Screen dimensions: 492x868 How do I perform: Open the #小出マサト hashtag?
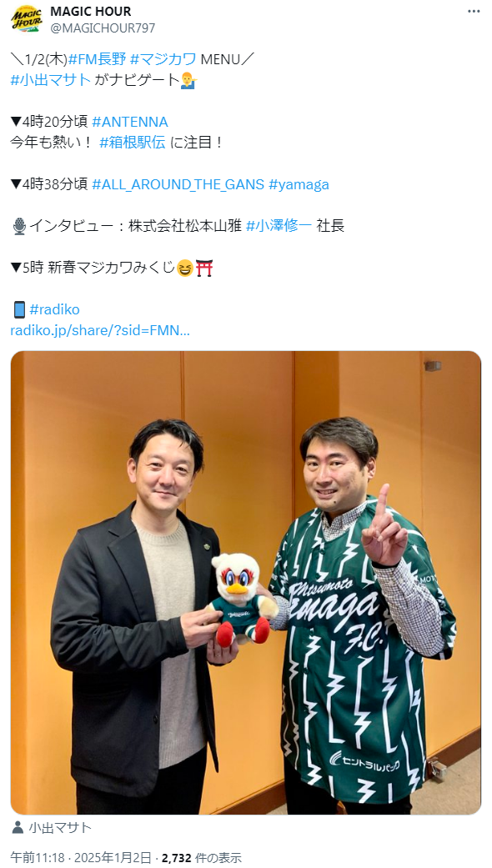point(50,80)
